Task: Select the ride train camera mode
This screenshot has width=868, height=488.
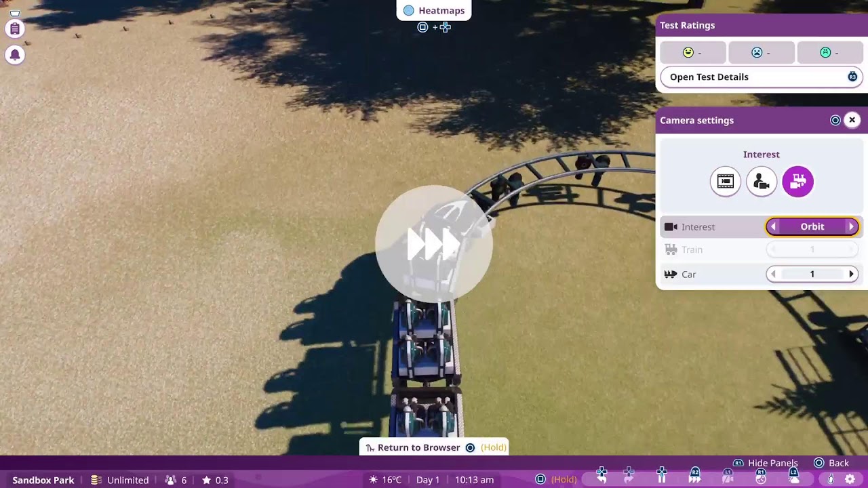Action: [x=798, y=181]
